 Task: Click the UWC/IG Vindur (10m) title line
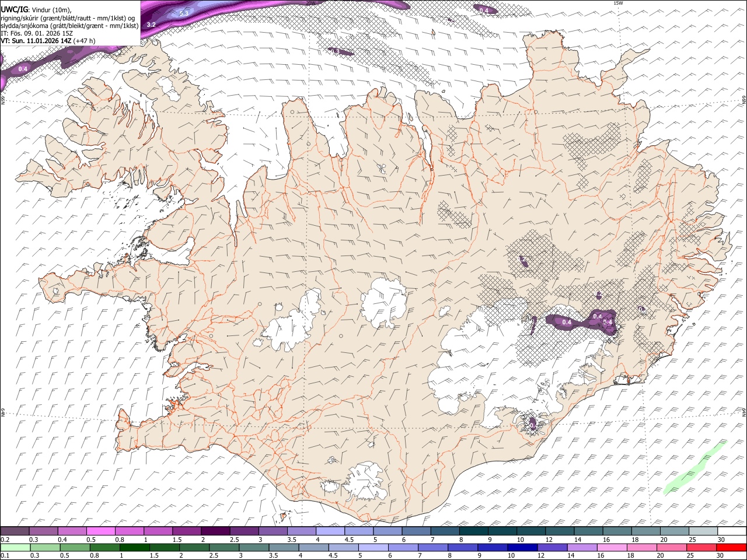pos(36,9)
